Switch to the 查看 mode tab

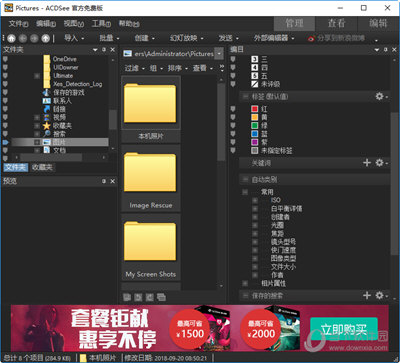[x=336, y=23]
